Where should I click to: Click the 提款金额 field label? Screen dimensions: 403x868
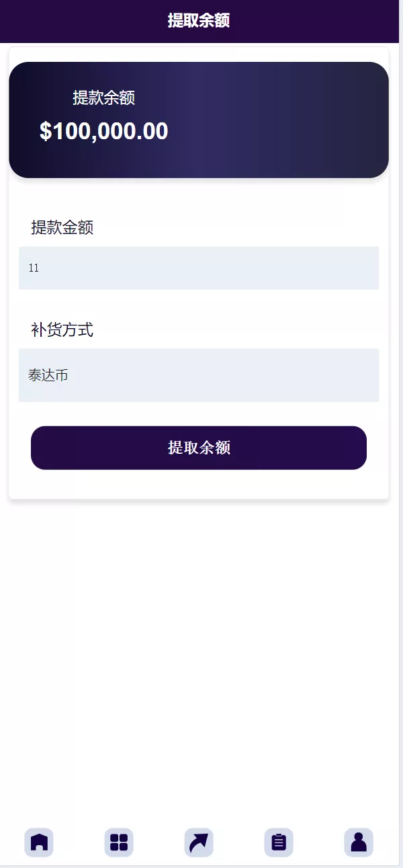[62, 228]
